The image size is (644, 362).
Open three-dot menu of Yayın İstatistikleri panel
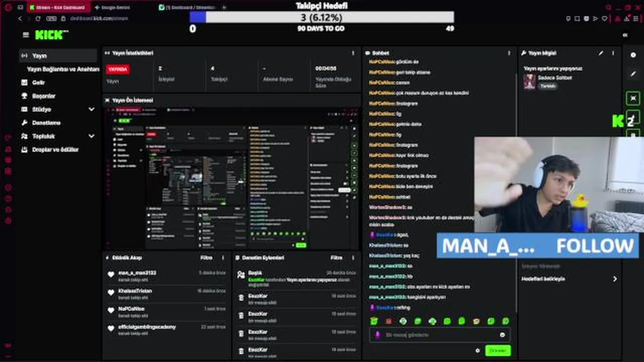(353, 53)
